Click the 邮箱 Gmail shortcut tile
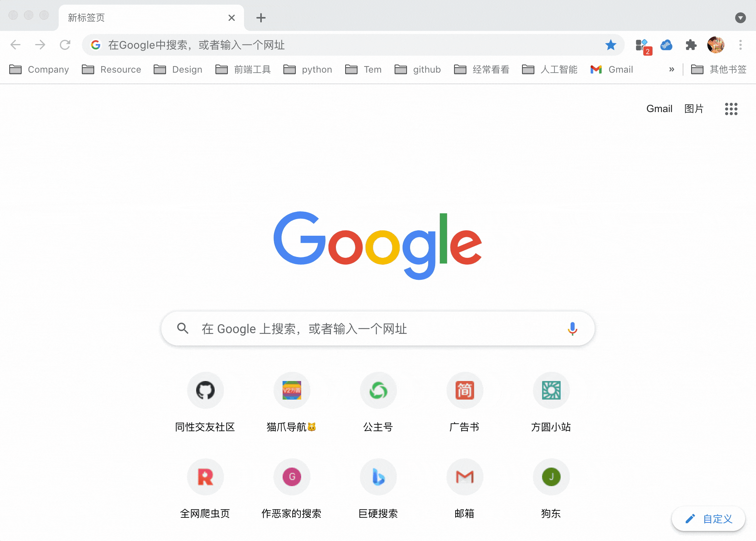This screenshot has height=541, width=756. pyautogui.click(x=464, y=477)
